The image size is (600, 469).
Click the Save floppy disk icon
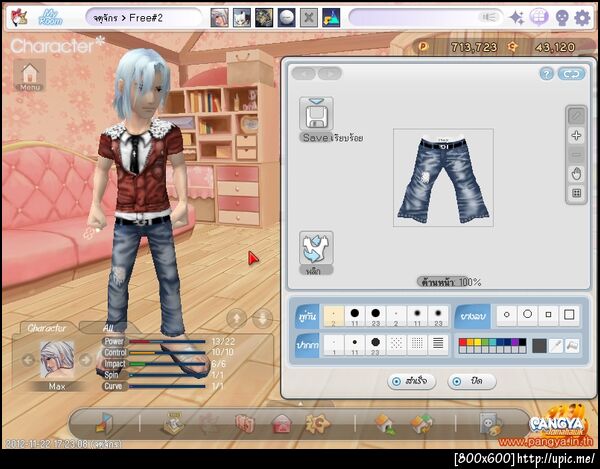316,114
